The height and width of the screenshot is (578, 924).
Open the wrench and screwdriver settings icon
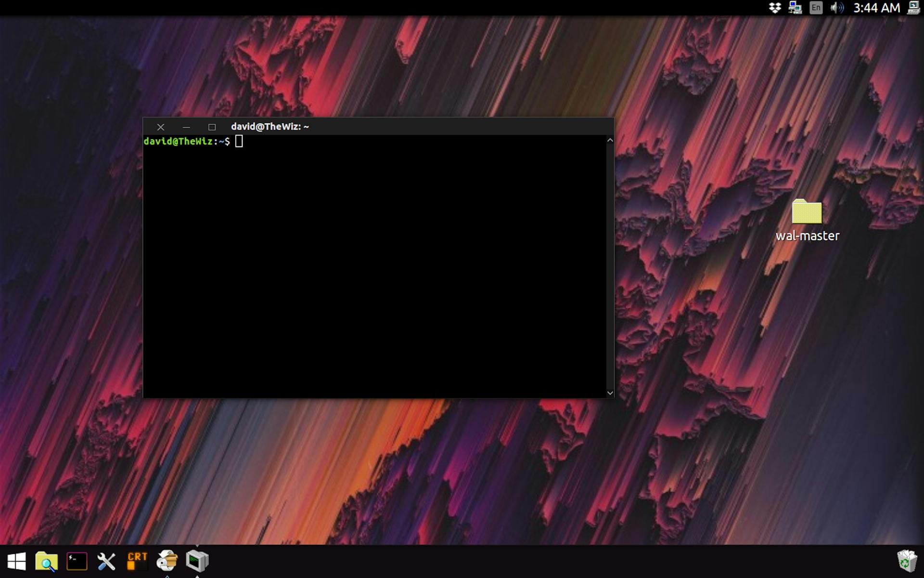[106, 562]
